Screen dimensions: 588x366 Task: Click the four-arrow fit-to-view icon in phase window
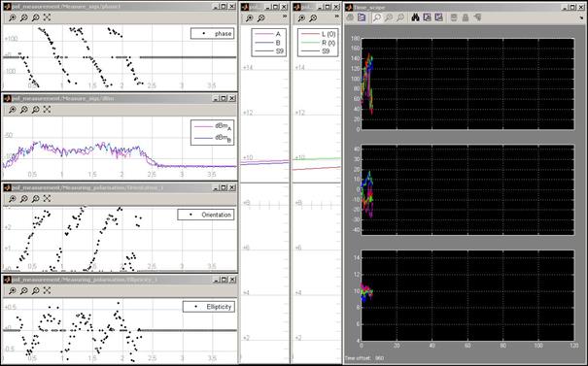click(47, 17)
